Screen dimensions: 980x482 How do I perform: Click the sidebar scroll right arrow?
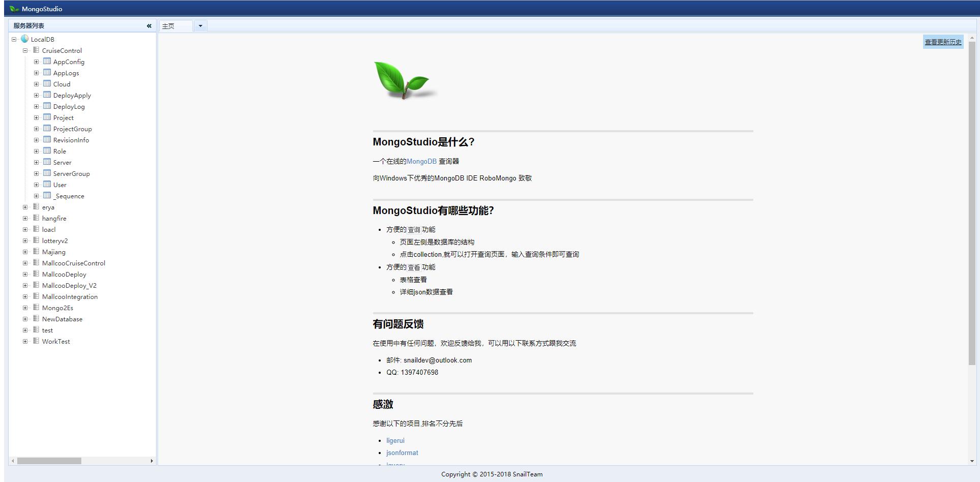[x=151, y=461]
